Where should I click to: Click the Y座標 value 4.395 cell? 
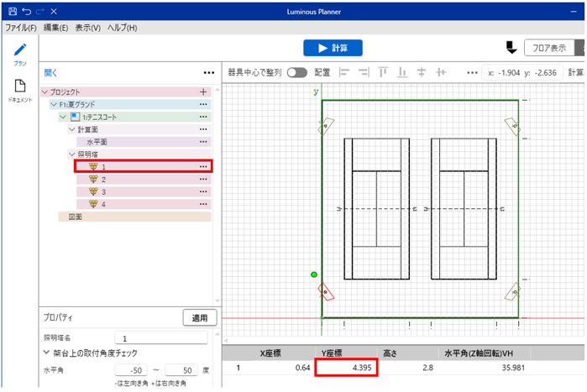coord(346,367)
